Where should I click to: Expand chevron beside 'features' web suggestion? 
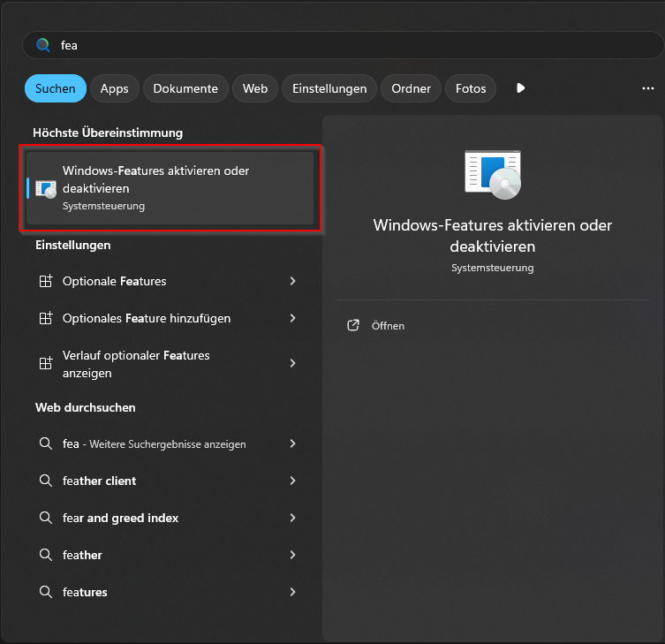pyautogui.click(x=292, y=592)
